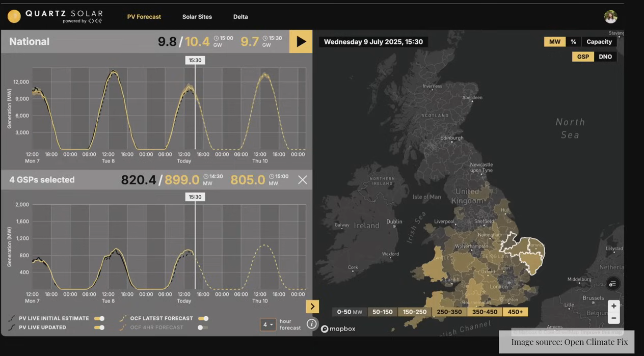The image size is (644, 356).
Task: Open the info icon near hour forecast
Action: tap(311, 324)
